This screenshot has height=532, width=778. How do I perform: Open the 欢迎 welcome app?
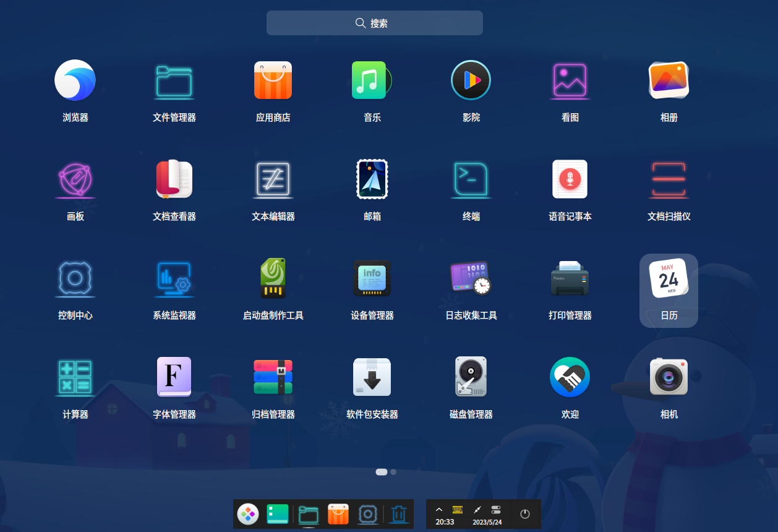[x=570, y=377]
